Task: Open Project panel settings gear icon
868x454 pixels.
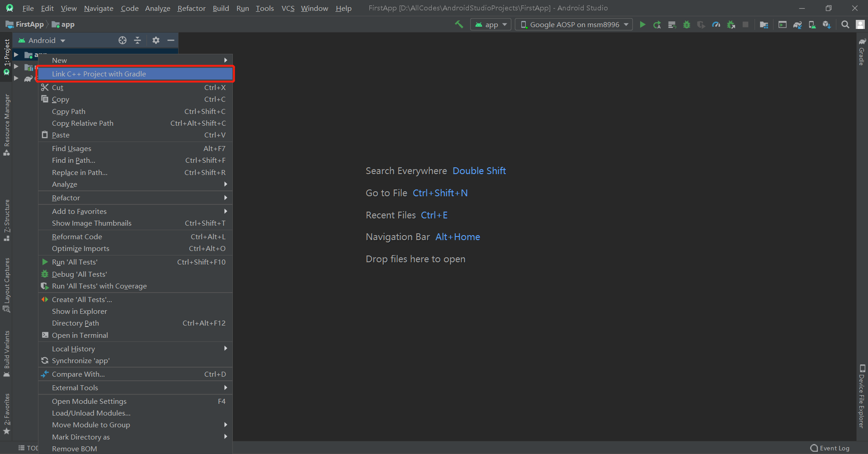Action: tap(156, 40)
